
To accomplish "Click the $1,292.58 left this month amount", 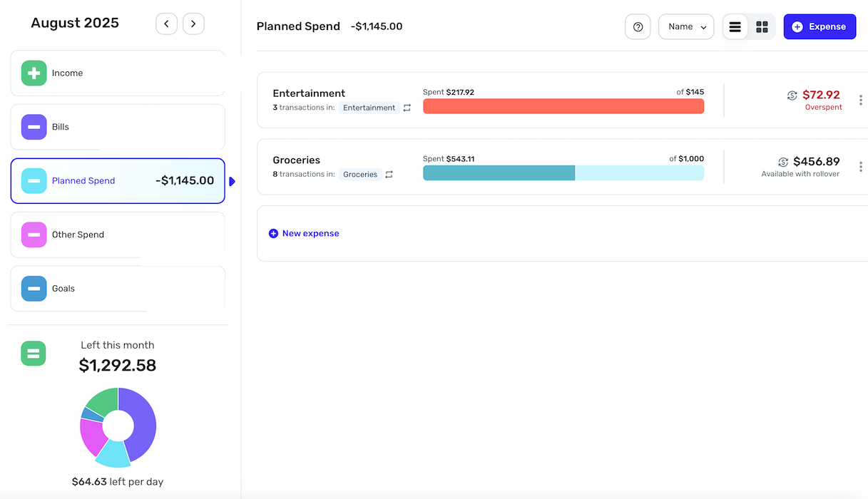I will coord(118,366).
